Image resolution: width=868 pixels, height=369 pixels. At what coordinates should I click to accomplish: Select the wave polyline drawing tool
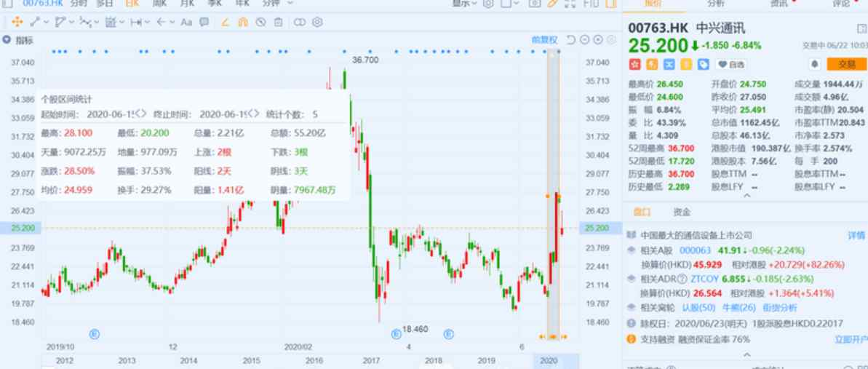[x=85, y=22]
